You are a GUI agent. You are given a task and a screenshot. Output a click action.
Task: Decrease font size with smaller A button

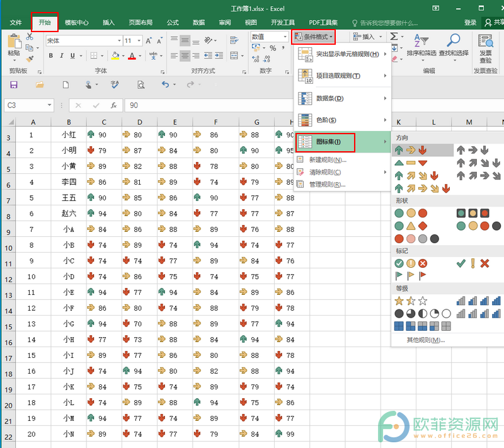[x=159, y=41]
